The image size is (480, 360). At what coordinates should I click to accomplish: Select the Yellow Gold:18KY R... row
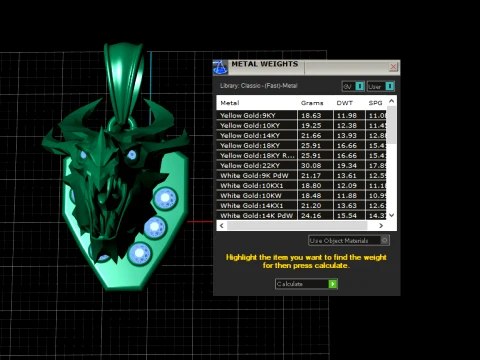tap(302, 156)
